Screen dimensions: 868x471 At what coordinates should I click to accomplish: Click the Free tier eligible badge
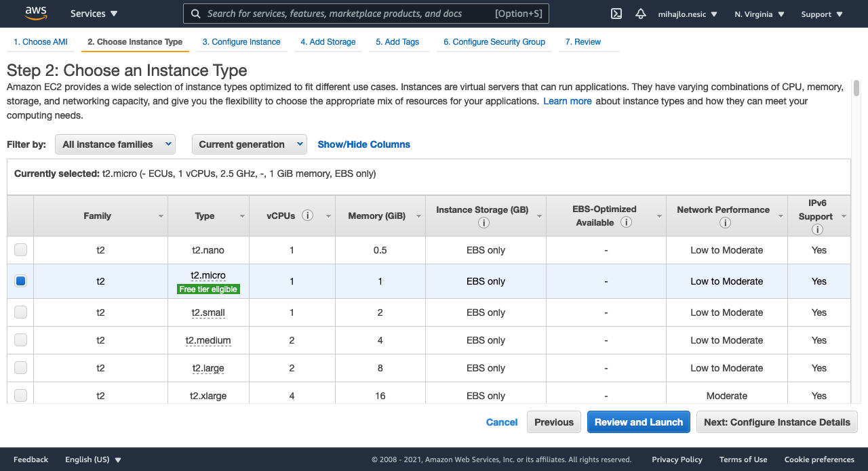pos(209,289)
